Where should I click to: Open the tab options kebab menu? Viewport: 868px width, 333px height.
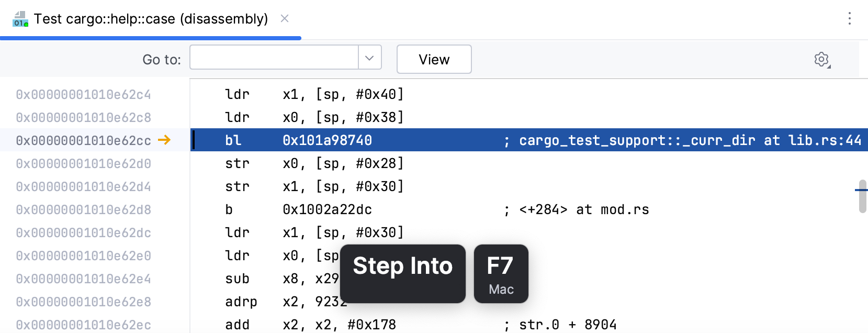[850, 19]
